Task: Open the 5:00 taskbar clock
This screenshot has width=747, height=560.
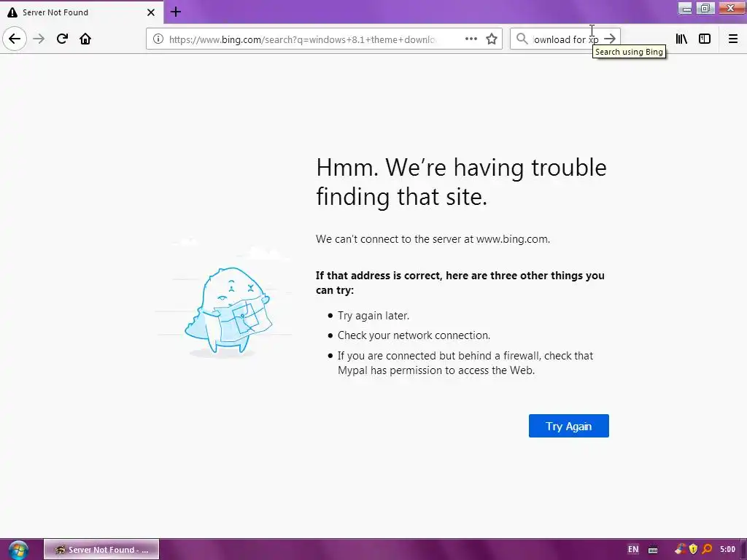Action: 727,550
